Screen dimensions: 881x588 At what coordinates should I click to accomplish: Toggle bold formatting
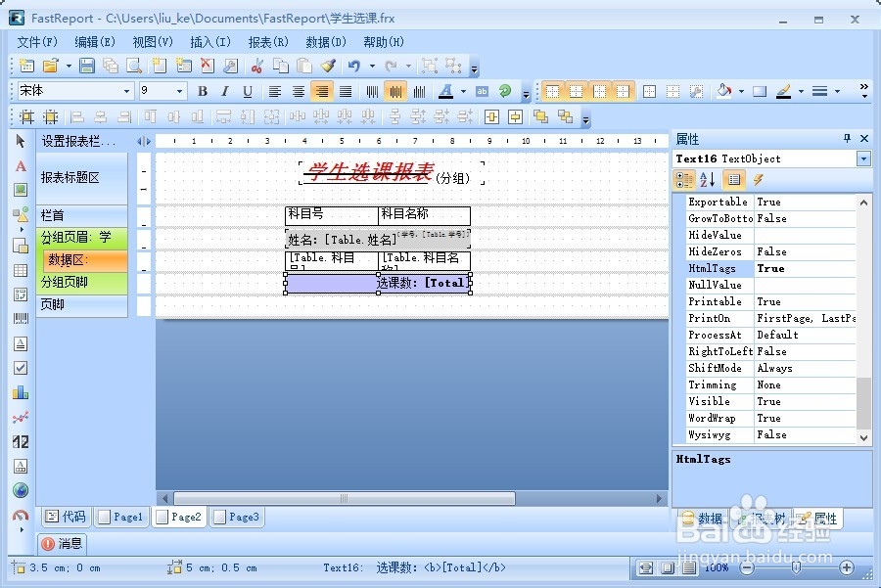point(202,91)
